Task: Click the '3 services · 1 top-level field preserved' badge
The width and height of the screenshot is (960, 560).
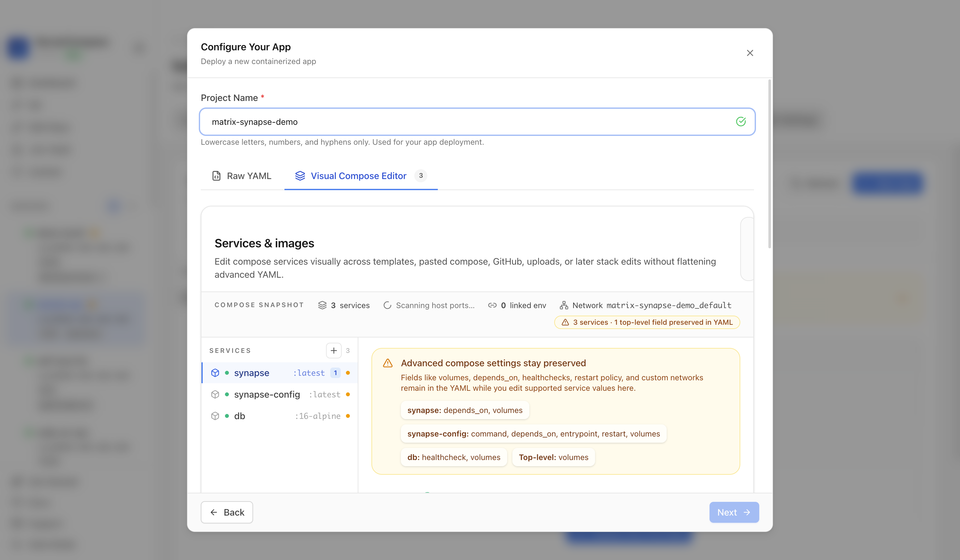Action: coord(647,322)
